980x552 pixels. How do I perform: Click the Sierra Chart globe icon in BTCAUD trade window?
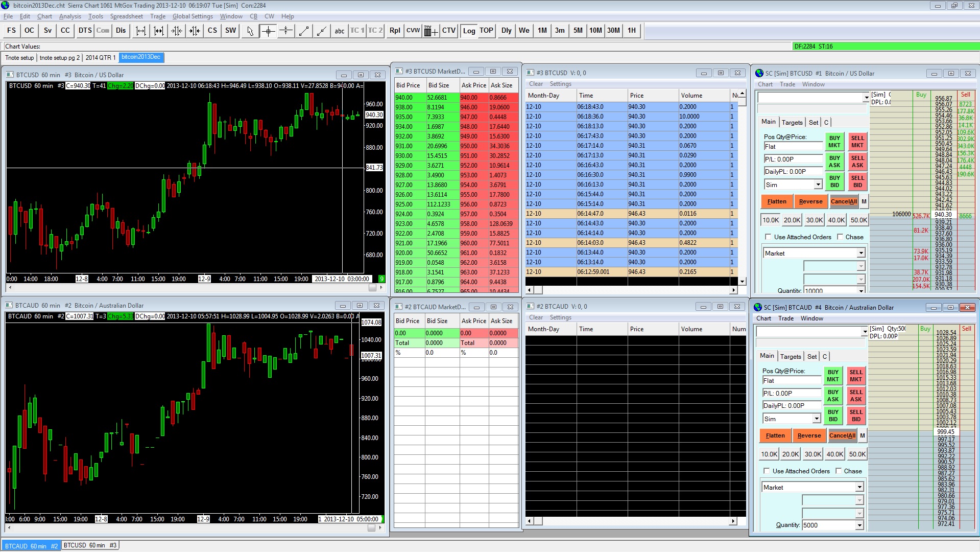click(x=758, y=307)
